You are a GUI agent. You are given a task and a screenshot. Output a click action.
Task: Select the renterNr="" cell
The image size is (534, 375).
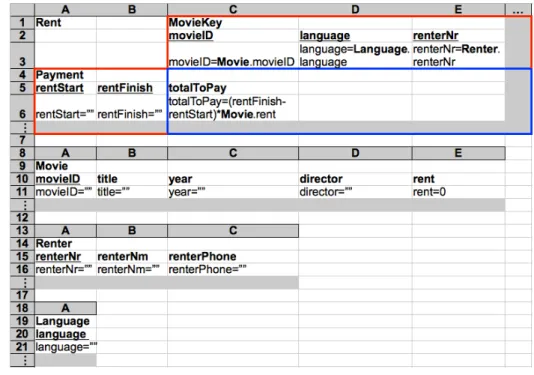65,269
